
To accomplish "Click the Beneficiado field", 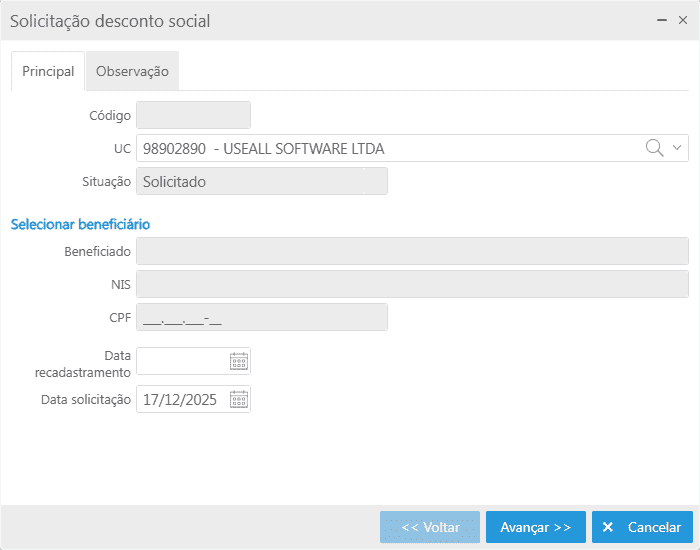I will (412, 251).
